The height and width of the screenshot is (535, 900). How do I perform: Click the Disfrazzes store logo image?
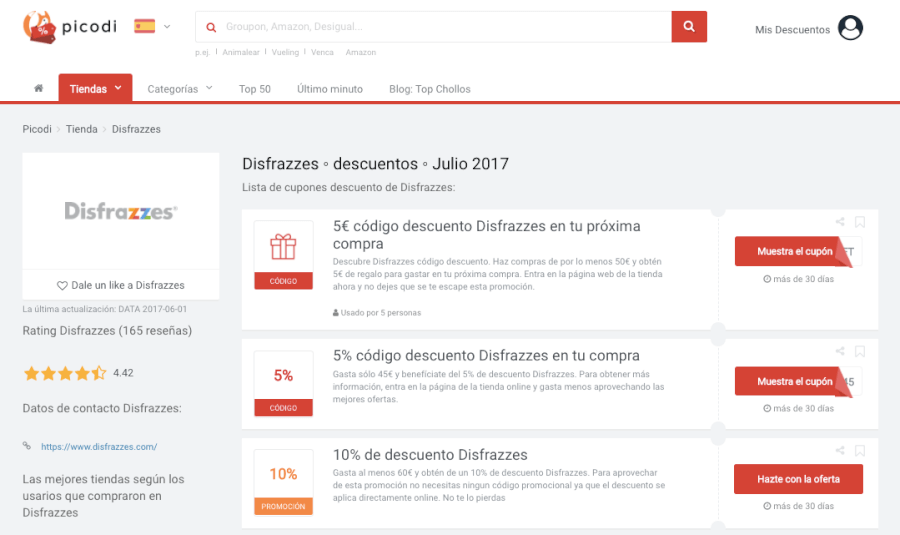point(121,211)
